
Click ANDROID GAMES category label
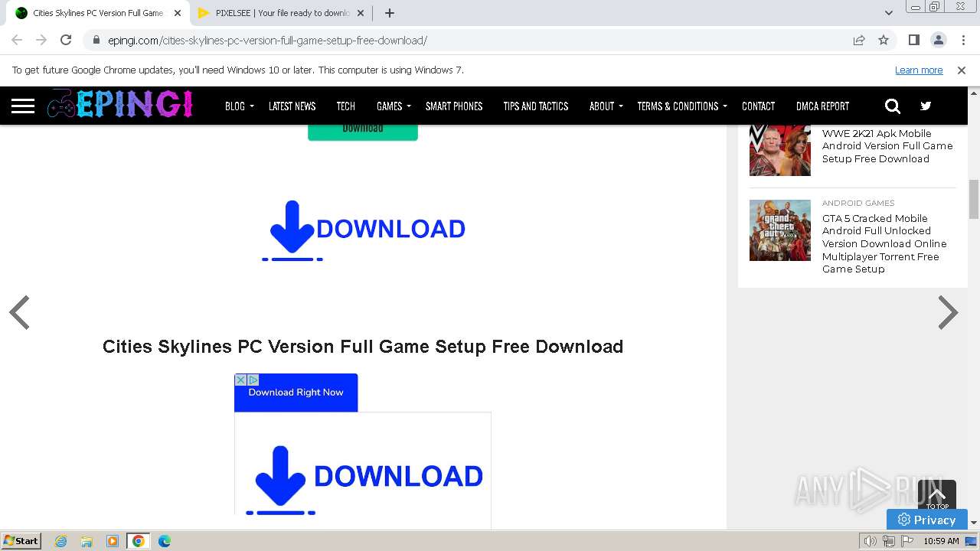tap(858, 203)
